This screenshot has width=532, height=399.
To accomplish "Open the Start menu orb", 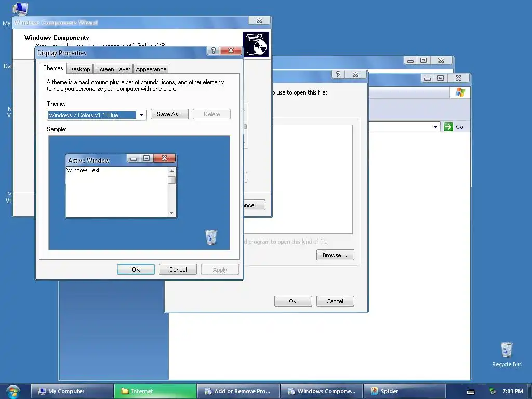I will tap(13, 392).
